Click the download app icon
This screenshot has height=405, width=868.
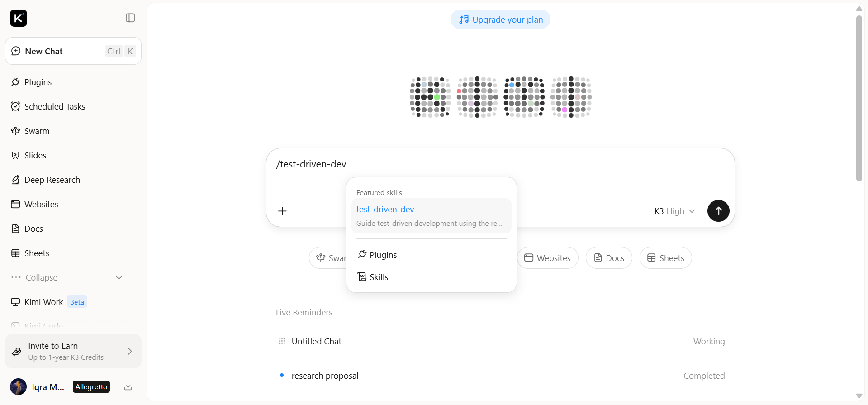pyautogui.click(x=128, y=386)
